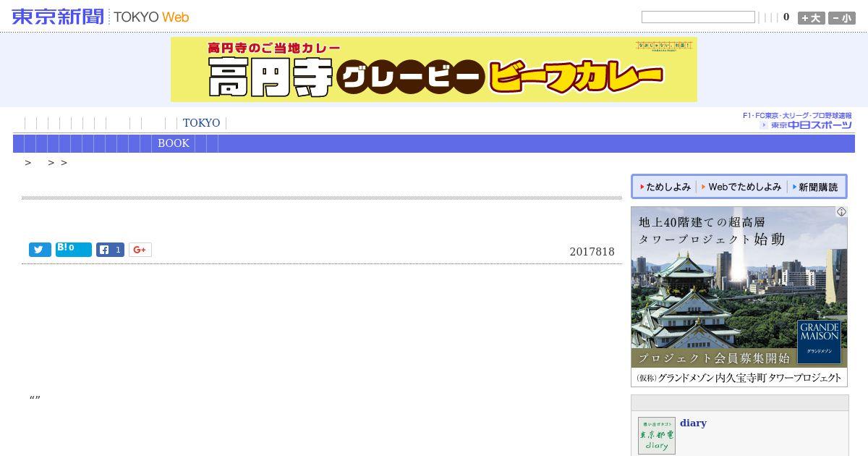Decrease font size with −小 button

coord(842,18)
